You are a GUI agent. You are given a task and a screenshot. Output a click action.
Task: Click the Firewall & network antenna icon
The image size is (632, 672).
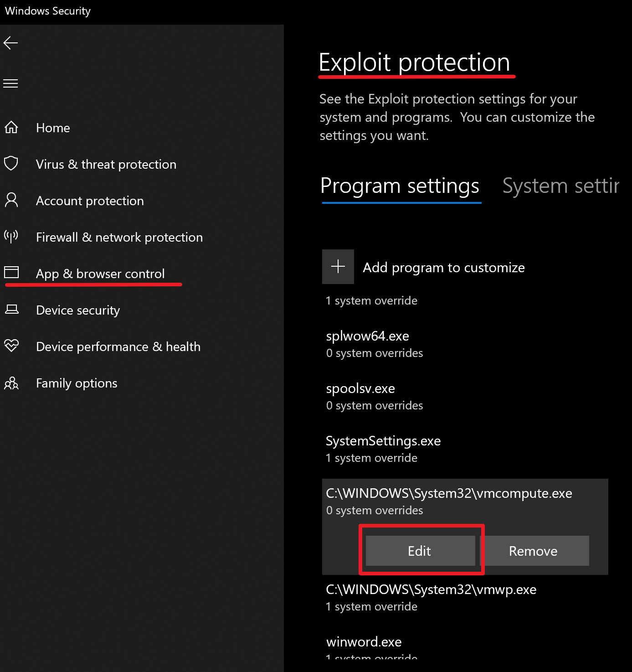tap(11, 236)
